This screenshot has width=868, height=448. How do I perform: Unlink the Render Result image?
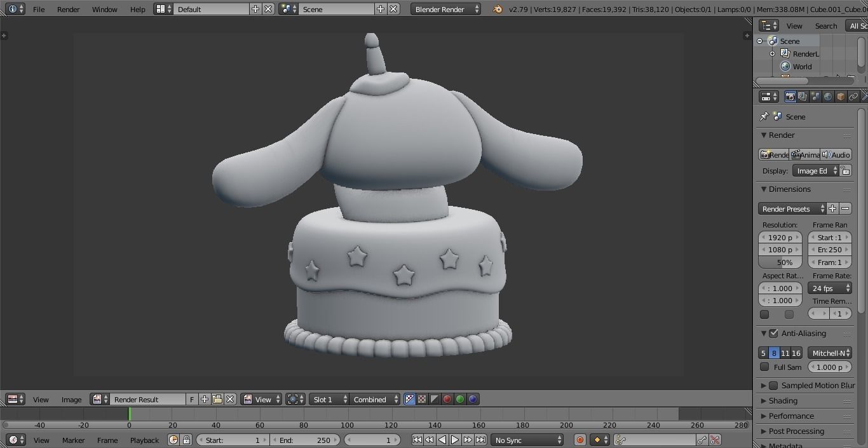230,399
